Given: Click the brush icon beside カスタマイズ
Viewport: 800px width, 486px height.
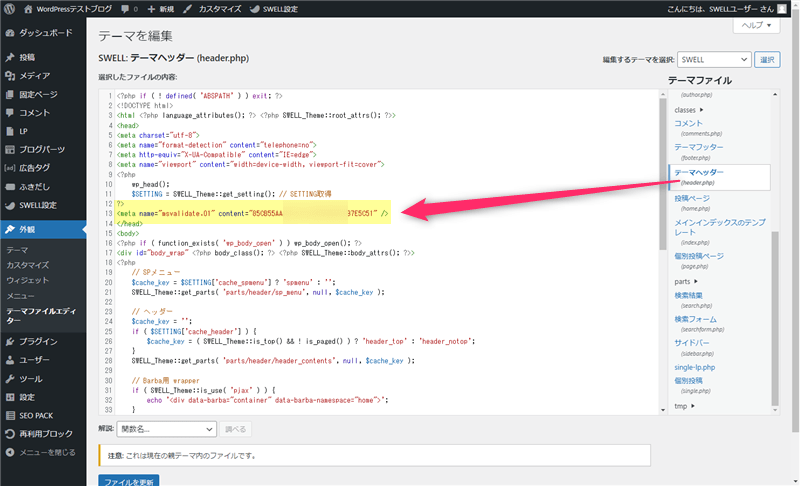Looking at the screenshot, I should tap(187, 9).
